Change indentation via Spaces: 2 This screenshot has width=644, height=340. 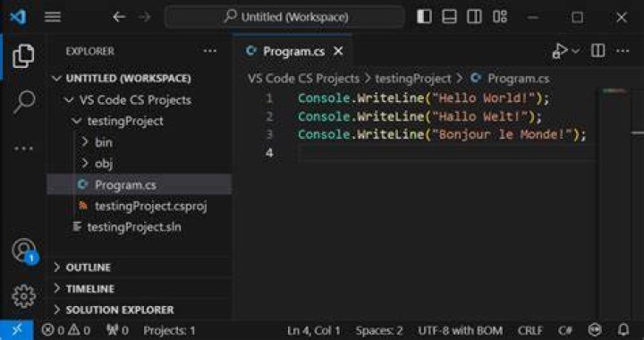[378, 330]
